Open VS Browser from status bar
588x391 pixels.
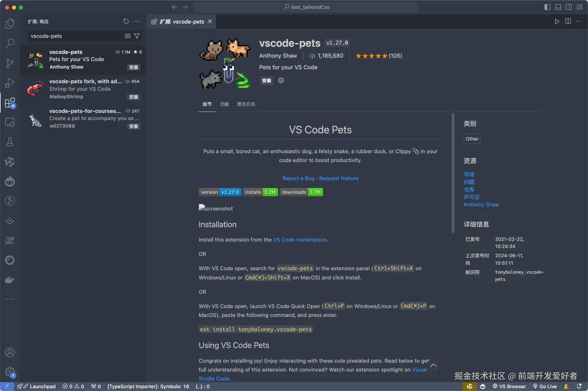(x=509, y=387)
